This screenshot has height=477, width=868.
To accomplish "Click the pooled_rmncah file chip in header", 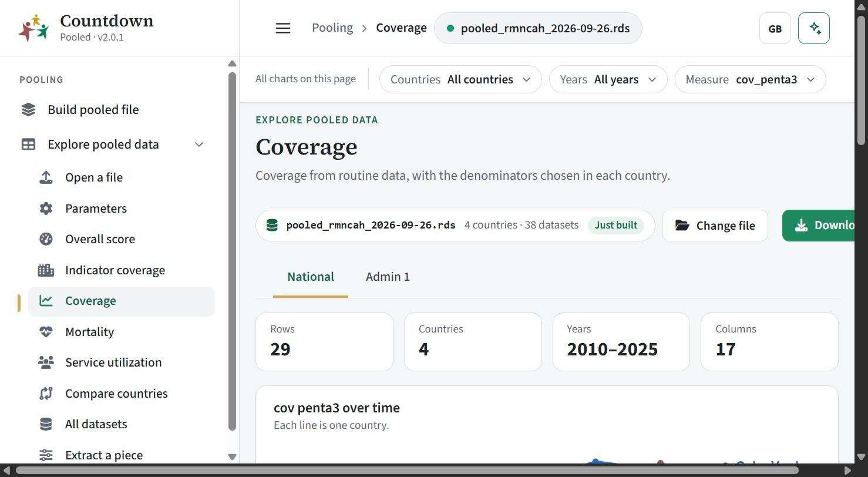I will (538, 28).
